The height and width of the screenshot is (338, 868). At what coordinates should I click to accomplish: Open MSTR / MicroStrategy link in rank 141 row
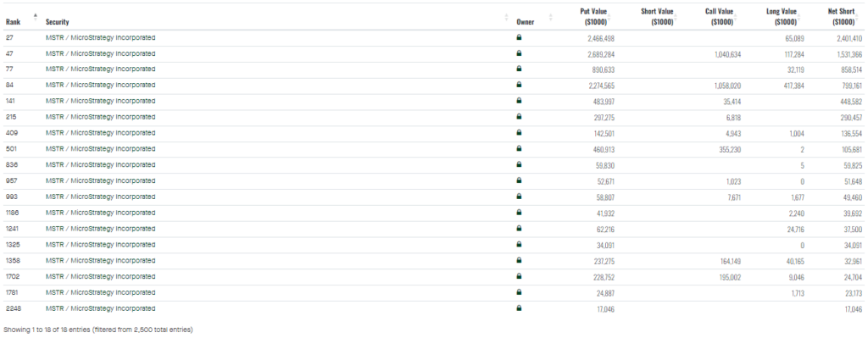(100, 102)
